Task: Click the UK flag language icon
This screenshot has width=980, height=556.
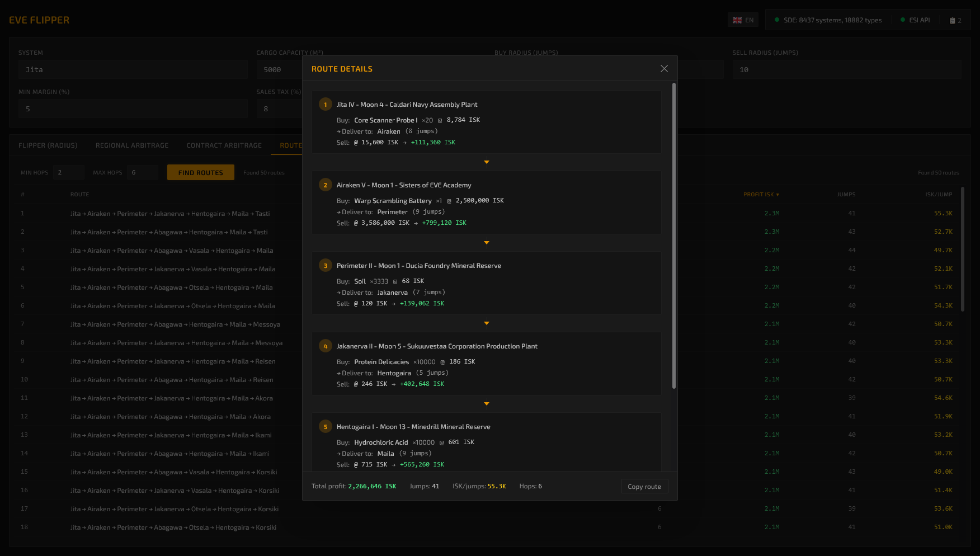Action: tap(737, 20)
